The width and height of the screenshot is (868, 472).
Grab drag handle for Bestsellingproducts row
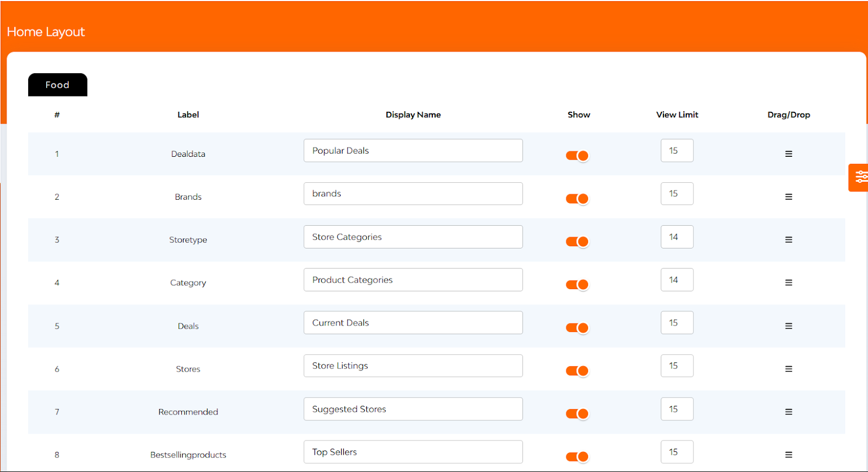(x=788, y=455)
